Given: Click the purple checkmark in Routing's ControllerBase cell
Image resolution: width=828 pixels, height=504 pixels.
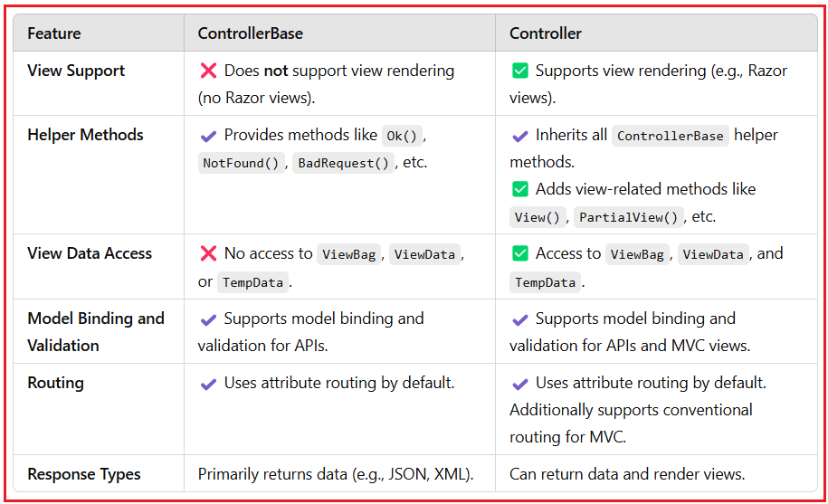Looking at the screenshot, I should 208,384.
